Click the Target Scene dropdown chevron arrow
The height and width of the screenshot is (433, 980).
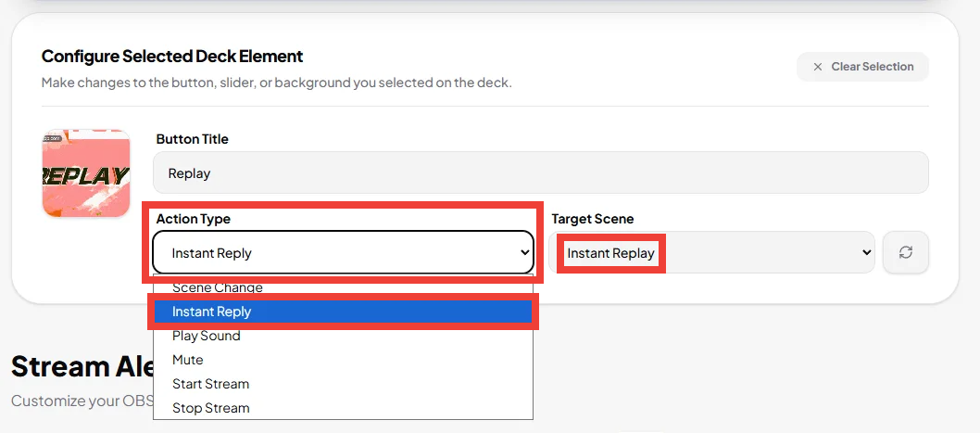[x=866, y=252]
